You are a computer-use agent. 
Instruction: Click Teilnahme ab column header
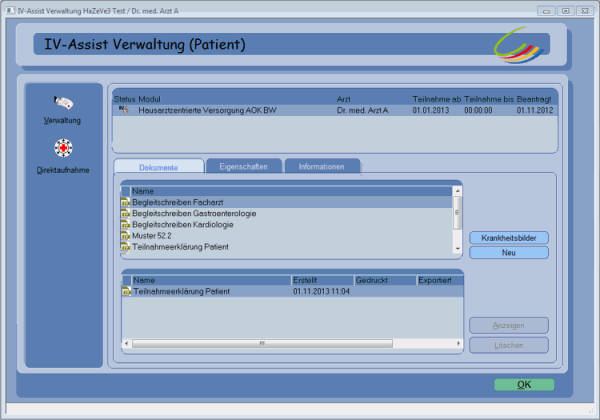437,99
